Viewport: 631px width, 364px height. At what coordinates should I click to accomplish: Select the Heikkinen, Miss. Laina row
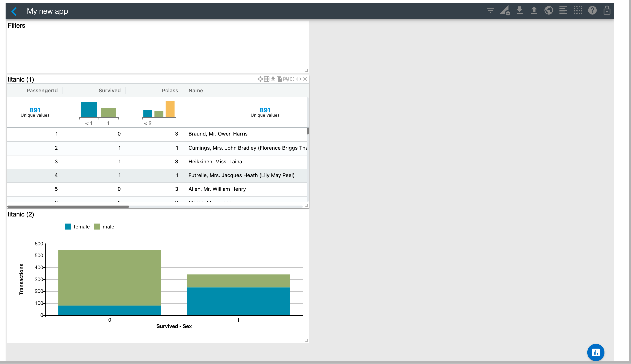click(x=215, y=162)
